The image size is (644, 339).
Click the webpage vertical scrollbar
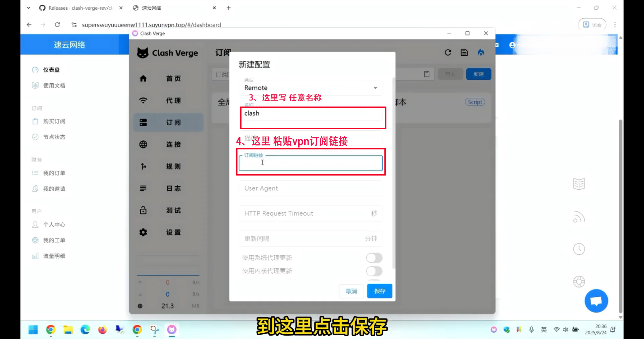(x=621, y=216)
